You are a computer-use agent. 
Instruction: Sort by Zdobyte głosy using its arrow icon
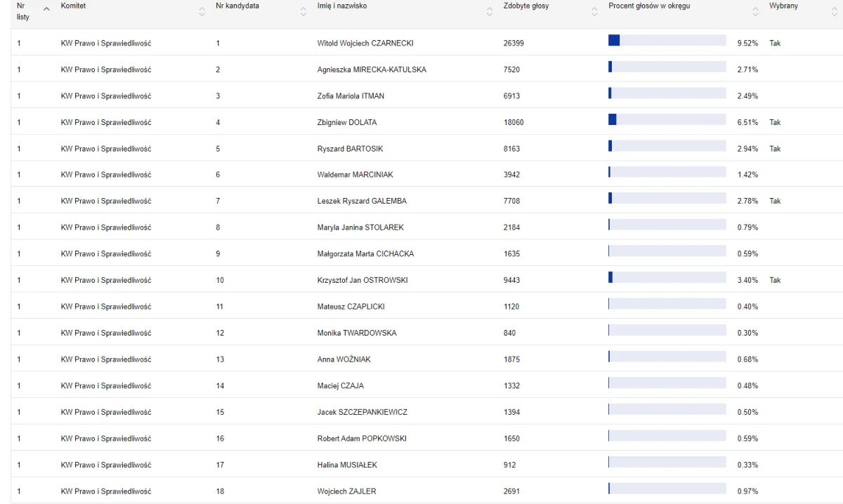click(594, 11)
